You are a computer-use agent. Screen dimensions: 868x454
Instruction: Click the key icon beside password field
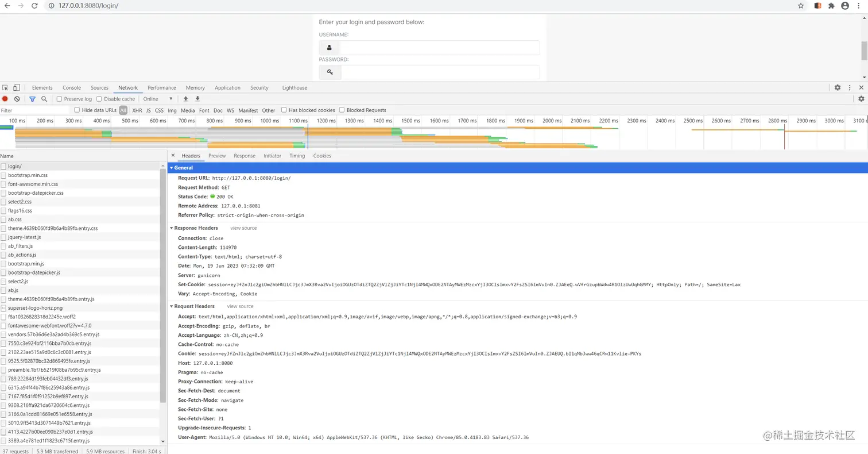[x=330, y=72]
